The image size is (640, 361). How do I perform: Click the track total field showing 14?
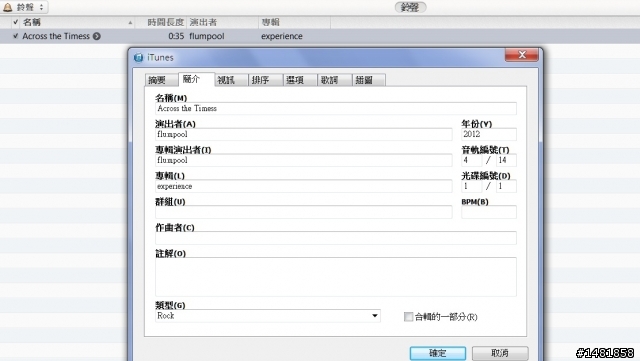click(506, 160)
